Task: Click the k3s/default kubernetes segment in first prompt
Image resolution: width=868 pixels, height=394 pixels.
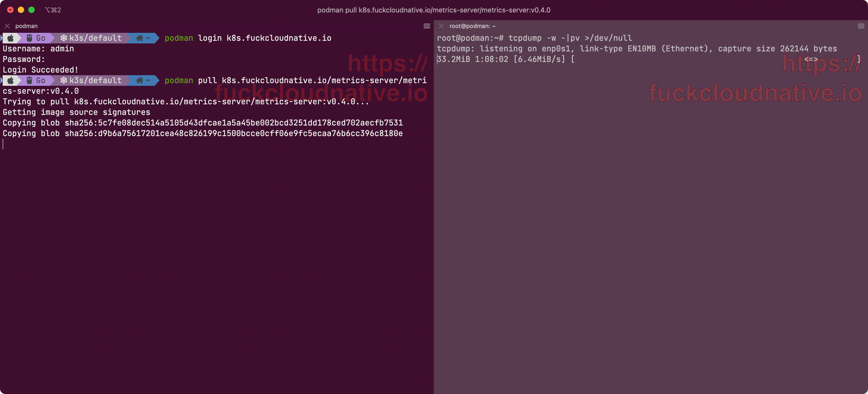Action: point(91,38)
